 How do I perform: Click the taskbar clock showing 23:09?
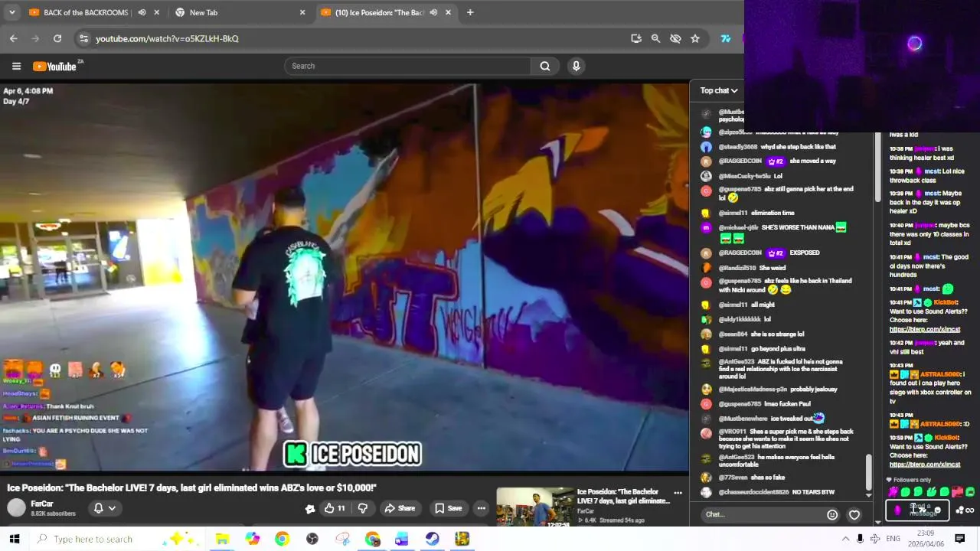925,539
